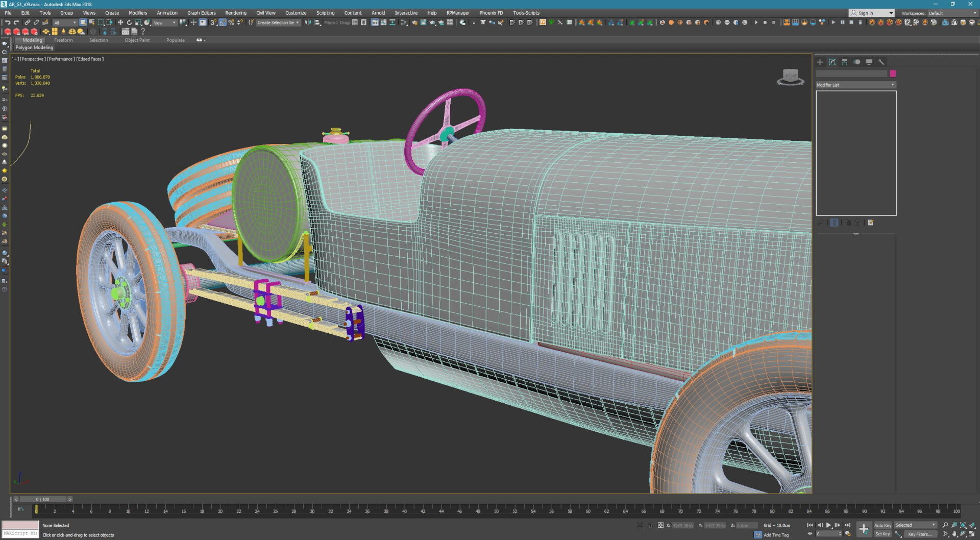980x540 pixels.
Task: Click the Zoom Extents All Selected icon
Action: click(x=972, y=525)
